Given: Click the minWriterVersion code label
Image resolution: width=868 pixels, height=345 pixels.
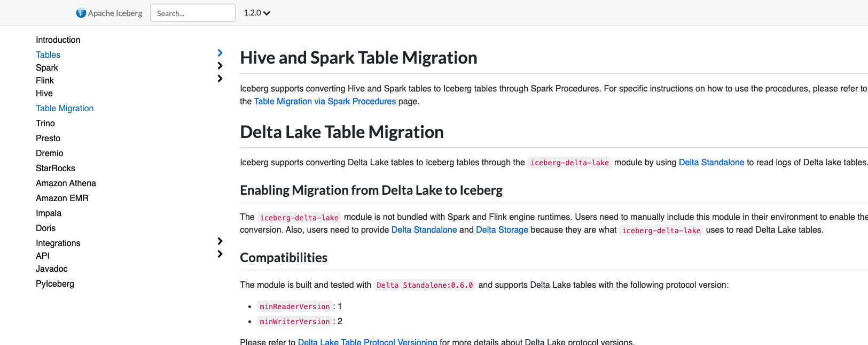Looking at the screenshot, I should click(295, 321).
